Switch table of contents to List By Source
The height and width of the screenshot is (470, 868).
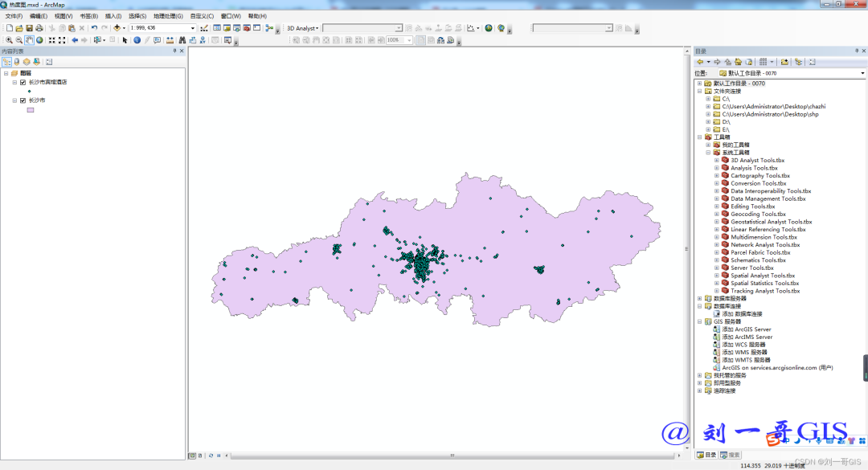click(x=17, y=62)
